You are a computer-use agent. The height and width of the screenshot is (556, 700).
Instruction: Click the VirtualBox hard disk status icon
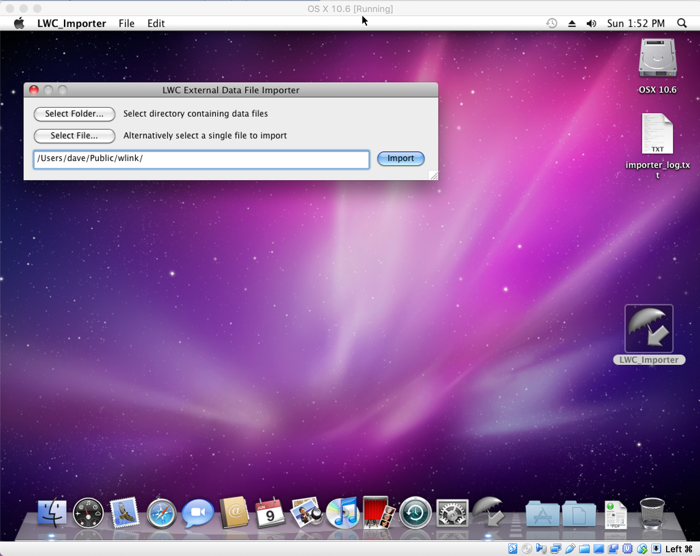click(x=512, y=549)
